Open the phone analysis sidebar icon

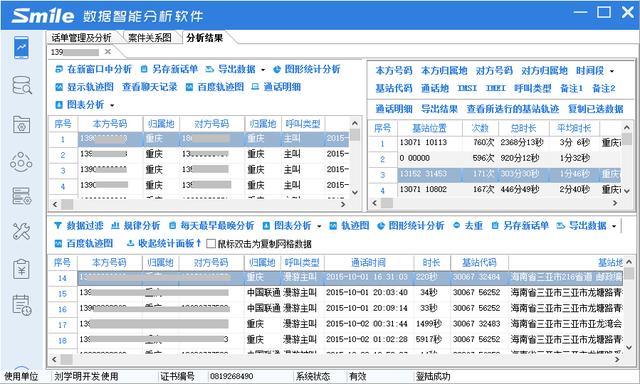pos(21,48)
